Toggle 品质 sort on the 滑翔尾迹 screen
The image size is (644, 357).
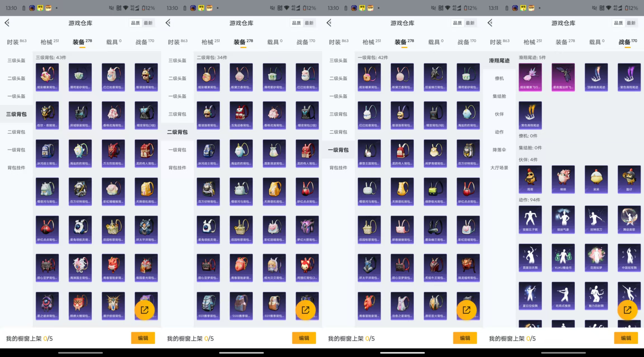pyautogui.click(x=618, y=23)
